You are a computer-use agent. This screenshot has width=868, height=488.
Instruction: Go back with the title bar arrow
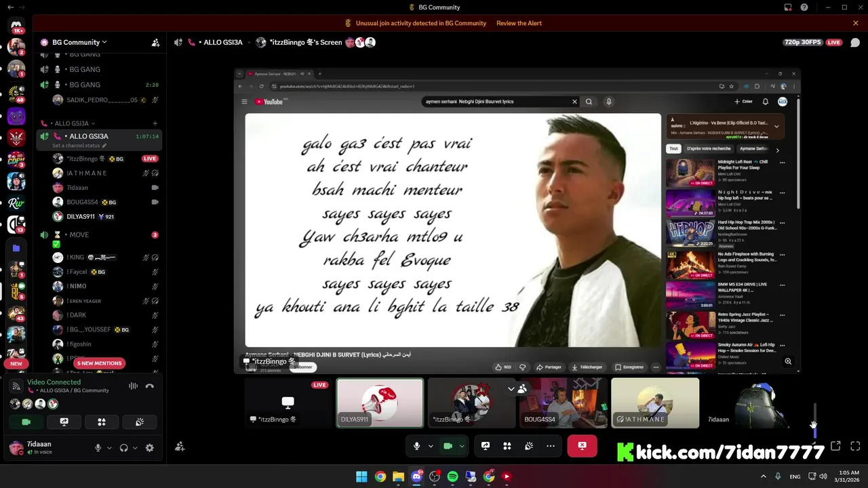(10, 7)
